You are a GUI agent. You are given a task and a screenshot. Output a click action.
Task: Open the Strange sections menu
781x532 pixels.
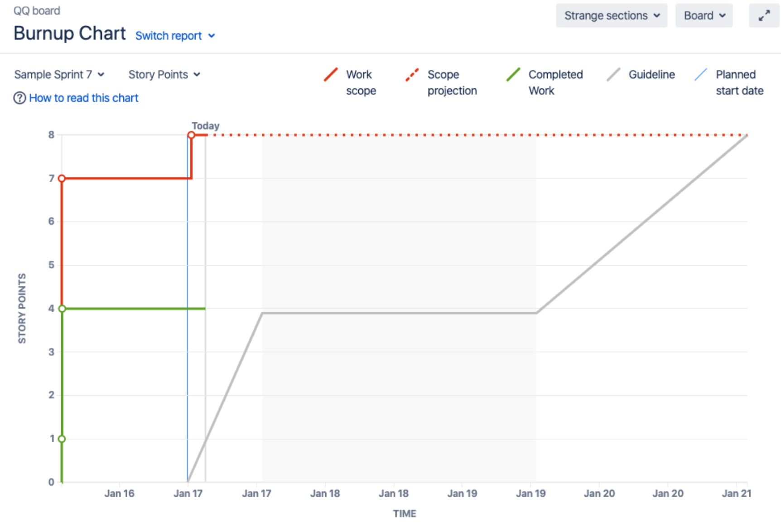click(611, 15)
